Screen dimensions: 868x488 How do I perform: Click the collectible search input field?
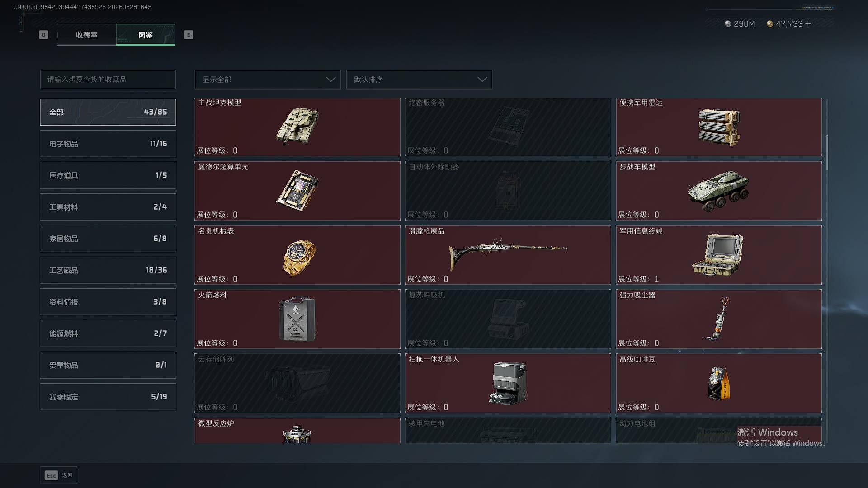108,80
